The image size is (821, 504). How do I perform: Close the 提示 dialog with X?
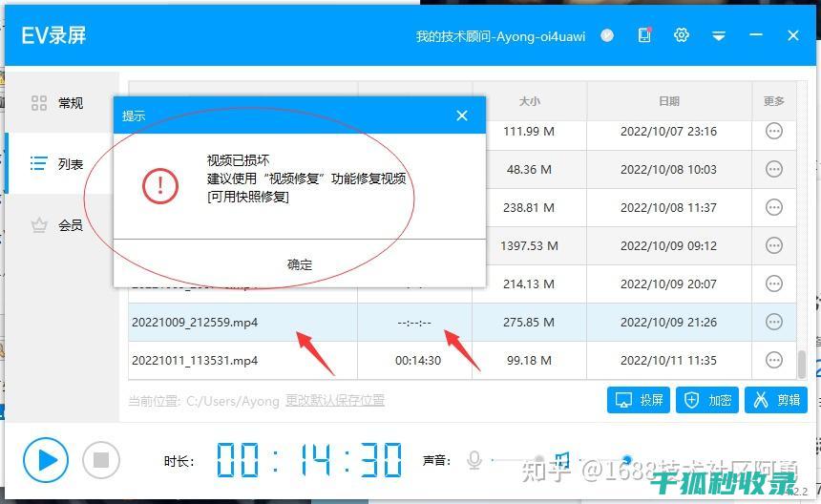[x=462, y=115]
